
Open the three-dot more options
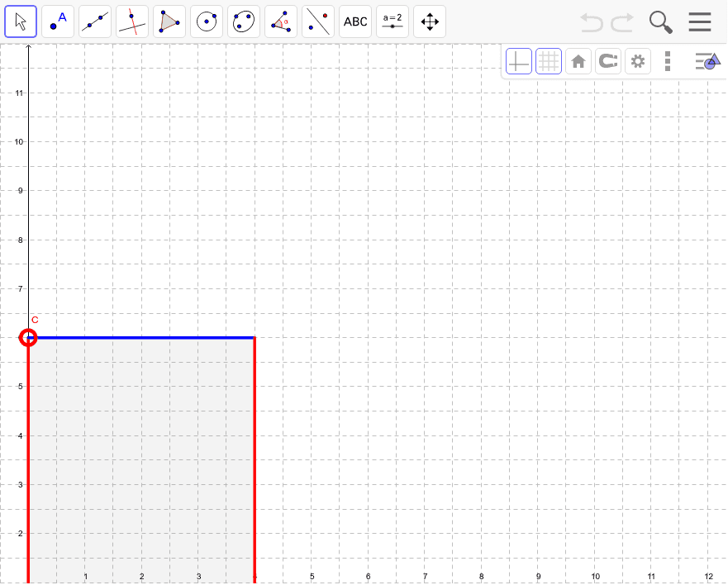click(x=668, y=61)
